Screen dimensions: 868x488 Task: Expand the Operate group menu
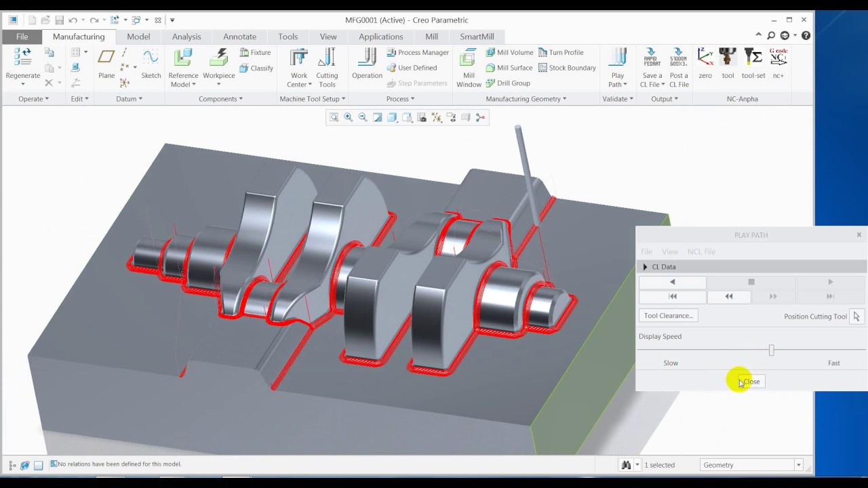[33, 99]
